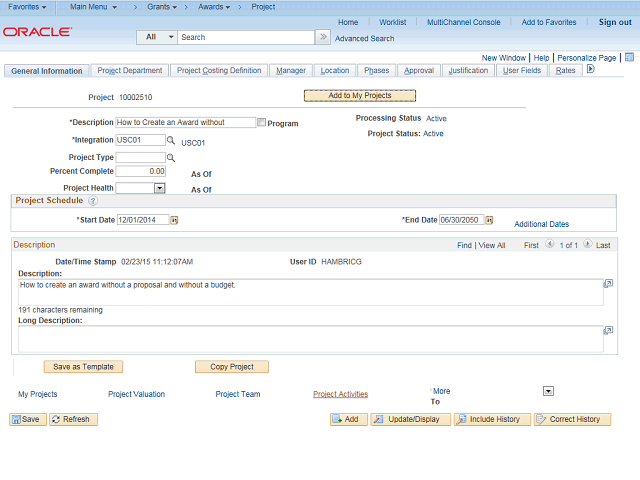Expand the Description text pop-out icon
Image resolution: width=640 pixels, height=480 pixels.
coord(608,283)
